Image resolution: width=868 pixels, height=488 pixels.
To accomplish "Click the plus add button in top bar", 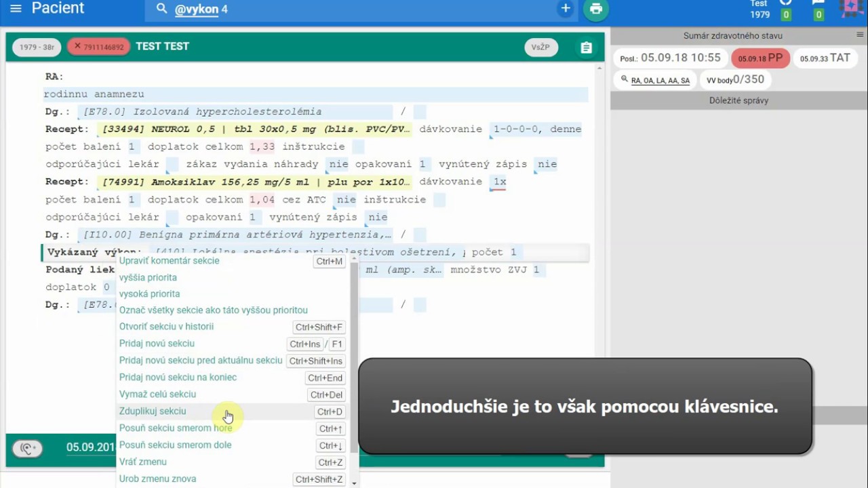I will pos(566,9).
